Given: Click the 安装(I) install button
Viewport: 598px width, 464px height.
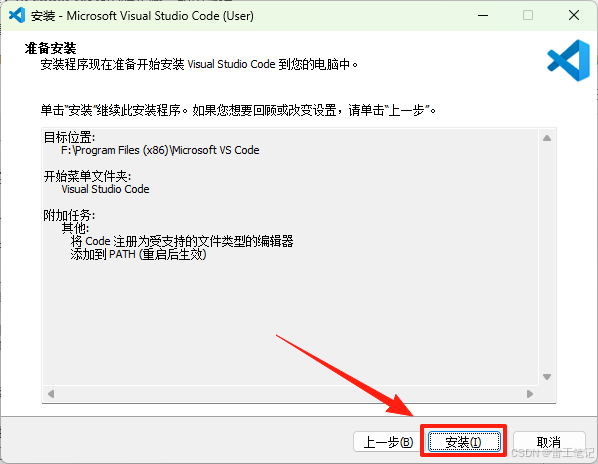Looking at the screenshot, I should [x=464, y=442].
